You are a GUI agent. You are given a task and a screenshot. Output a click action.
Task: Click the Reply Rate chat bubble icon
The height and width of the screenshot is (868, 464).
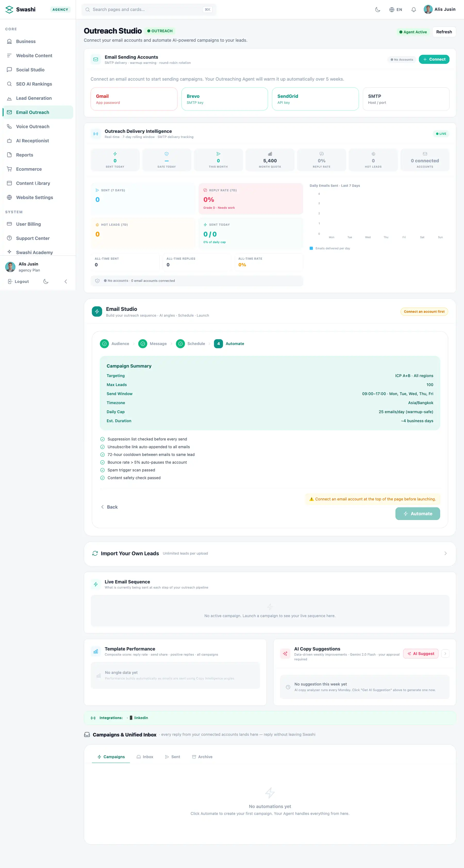(x=321, y=154)
